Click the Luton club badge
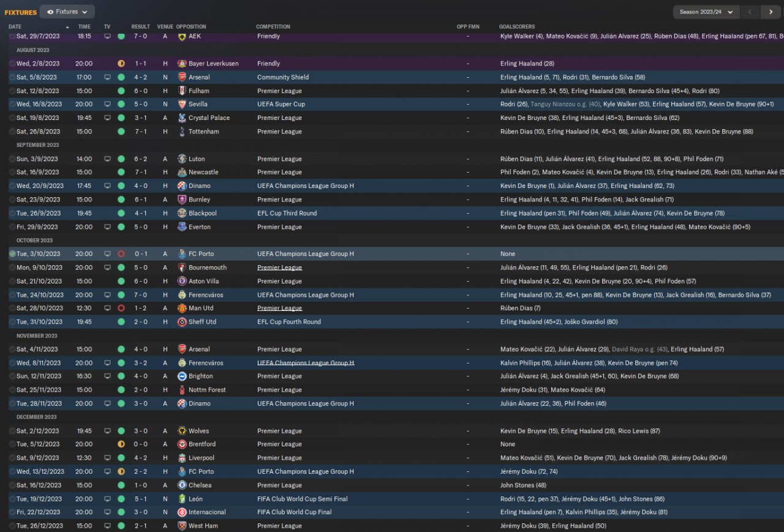The height and width of the screenshot is (532, 784). (182, 159)
